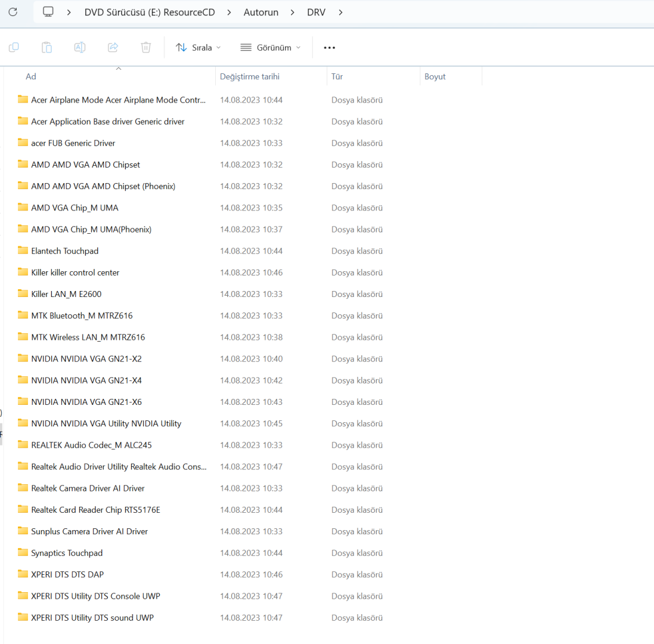Click folder icon of Elantech Touchpad
Image resolution: width=654 pixels, height=644 pixels.
(23, 250)
